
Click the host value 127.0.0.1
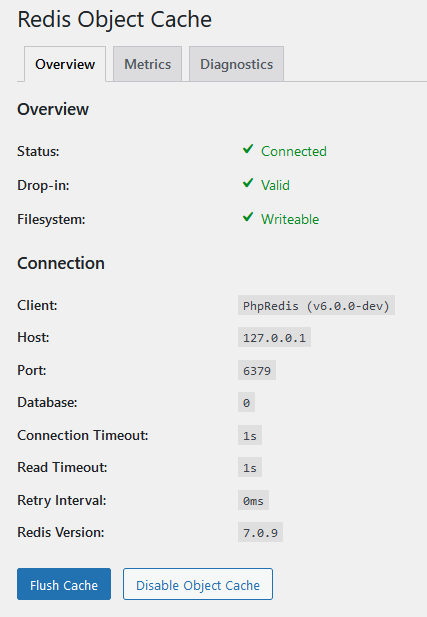click(x=274, y=338)
